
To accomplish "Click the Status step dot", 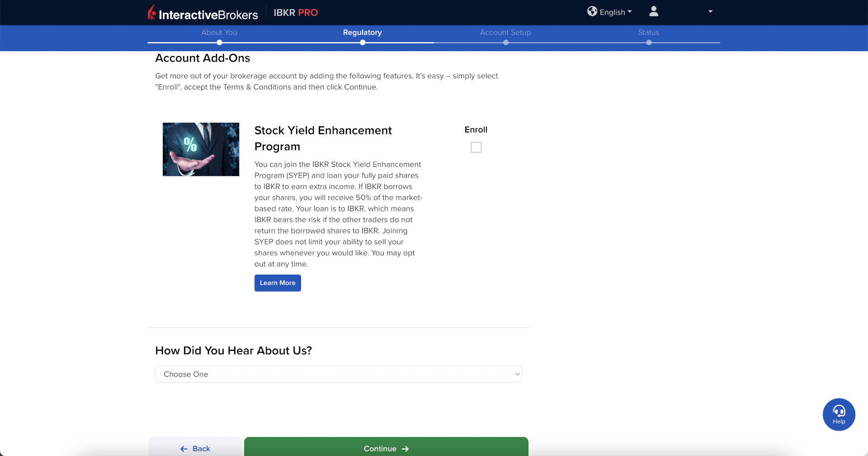I will coord(649,43).
